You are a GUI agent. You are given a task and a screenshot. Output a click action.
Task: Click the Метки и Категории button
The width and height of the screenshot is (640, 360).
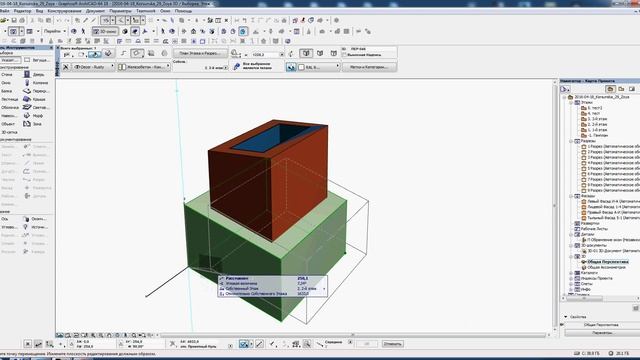tap(369, 67)
